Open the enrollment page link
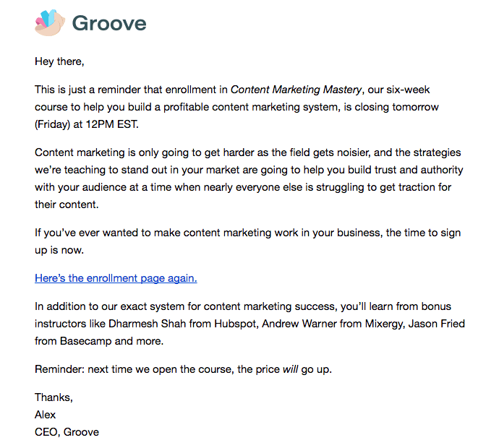Screen dimensions: 499x448 (x=116, y=277)
